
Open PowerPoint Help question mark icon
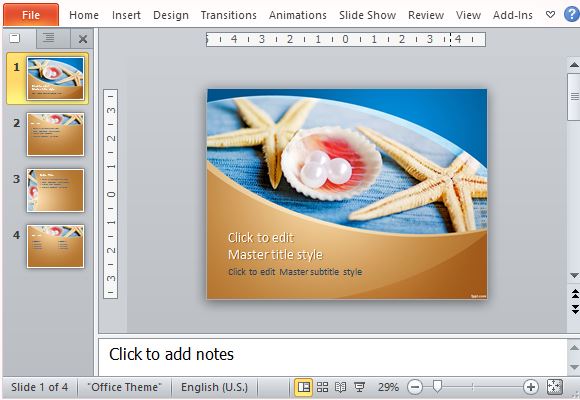[571, 14]
